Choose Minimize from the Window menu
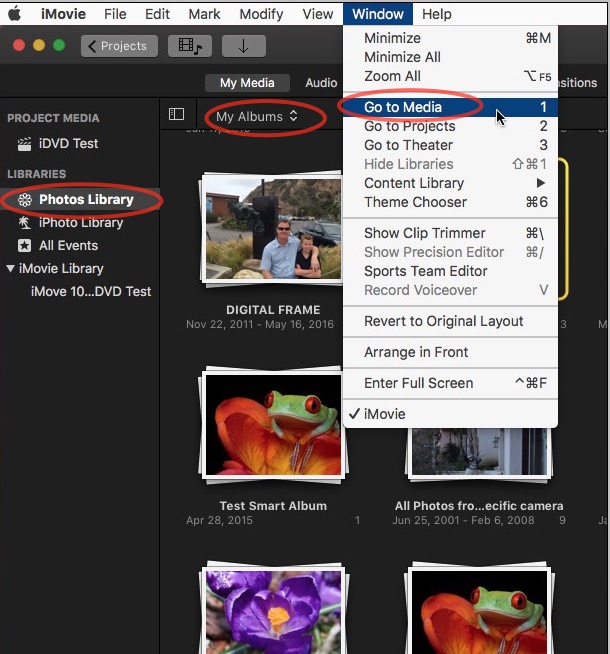The height and width of the screenshot is (654, 610). [x=450, y=38]
